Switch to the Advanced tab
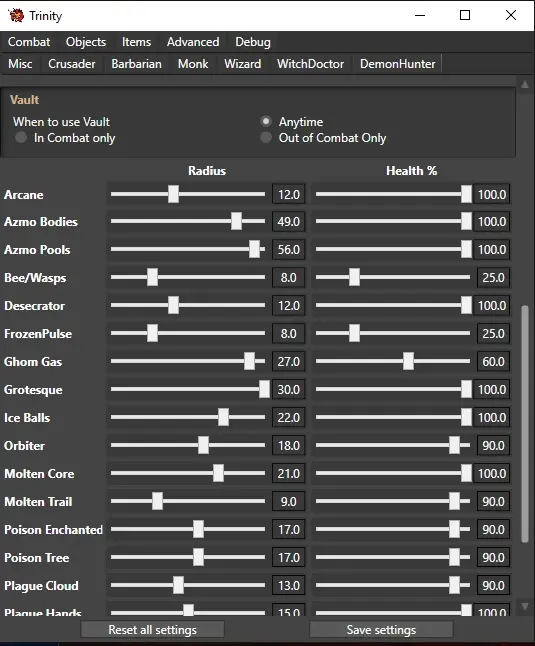The image size is (535, 646). [193, 42]
